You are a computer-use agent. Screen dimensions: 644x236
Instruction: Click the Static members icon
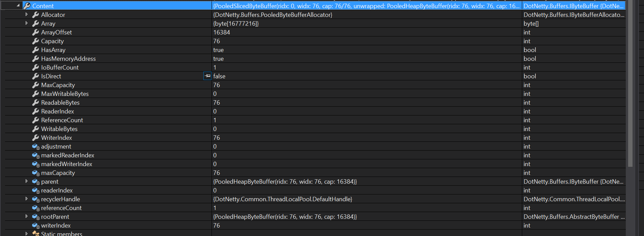36,233
